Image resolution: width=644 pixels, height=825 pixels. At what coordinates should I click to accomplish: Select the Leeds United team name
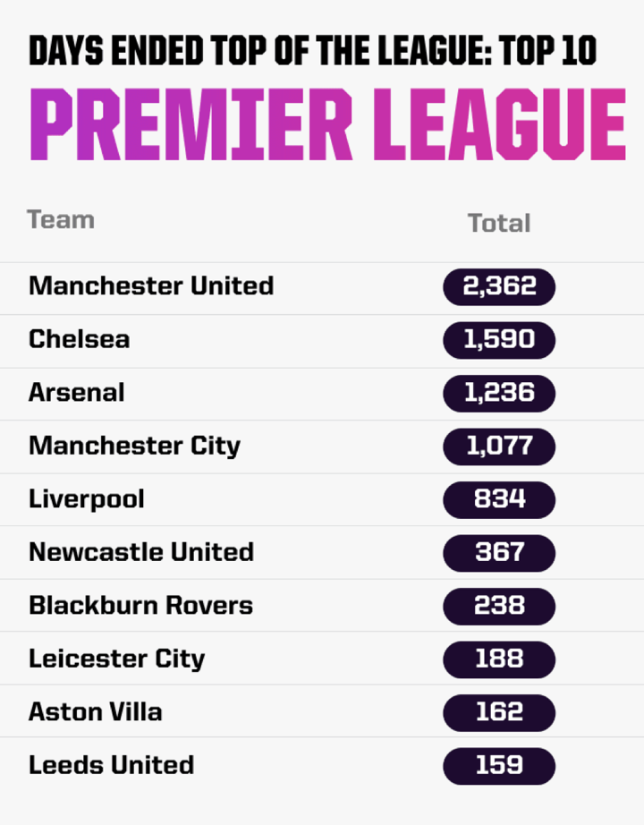click(111, 765)
